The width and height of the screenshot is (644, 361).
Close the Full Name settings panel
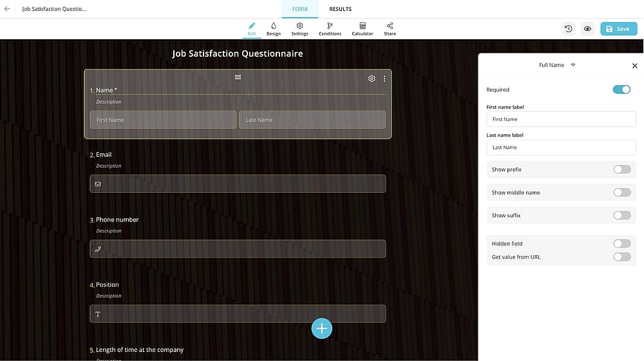pyautogui.click(x=634, y=66)
